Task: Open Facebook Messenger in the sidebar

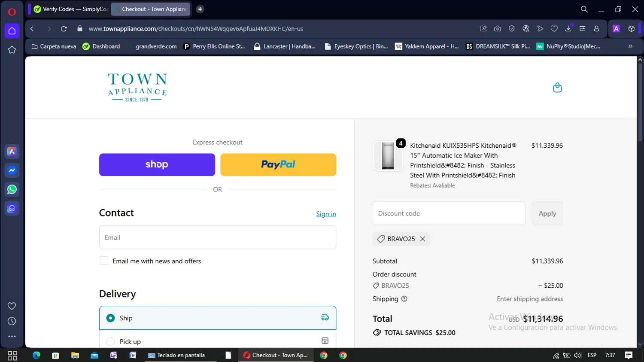Action: pos(12,170)
